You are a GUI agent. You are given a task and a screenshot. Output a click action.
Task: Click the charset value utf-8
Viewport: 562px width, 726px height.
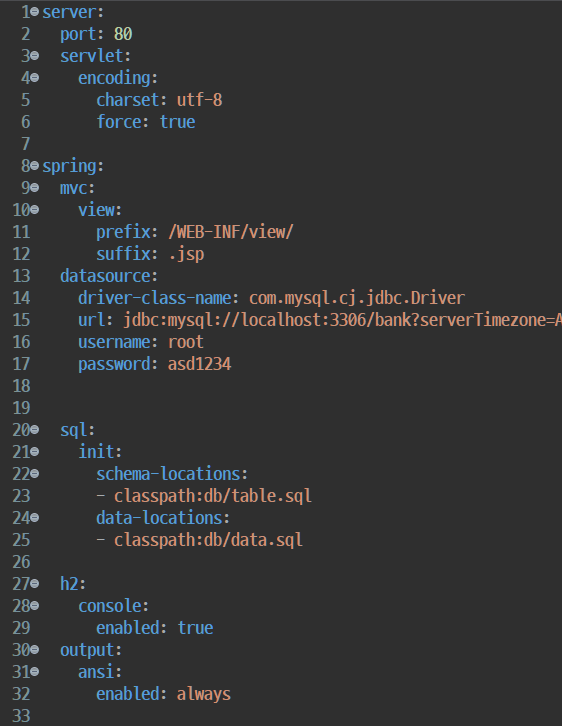point(200,100)
